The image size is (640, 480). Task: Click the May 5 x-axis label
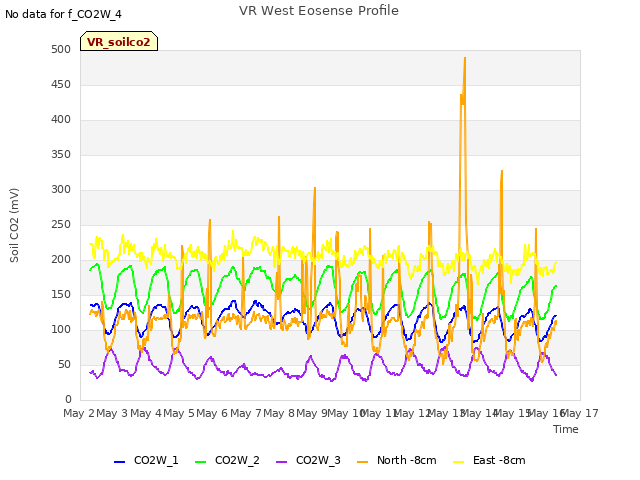[x=179, y=413]
